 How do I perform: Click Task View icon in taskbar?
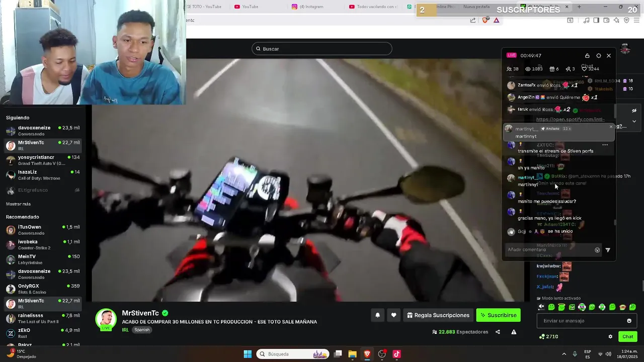click(x=338, y=354)
